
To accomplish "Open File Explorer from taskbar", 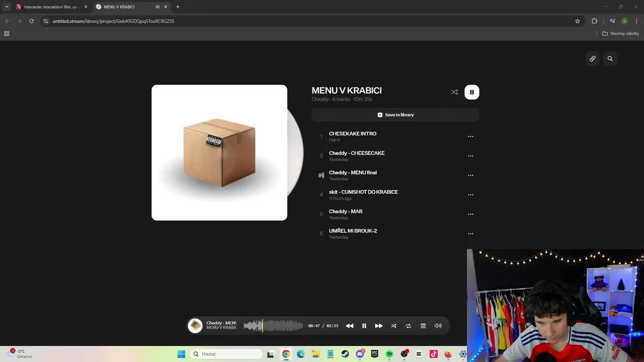I will pyautogui.click(x=315, y=354).
